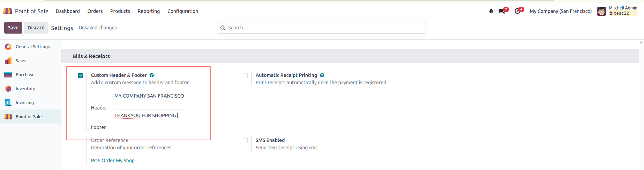Screen dimensions: 644x170
Task: Expand the Configuration menu
Action: click(x=182, y=11)
